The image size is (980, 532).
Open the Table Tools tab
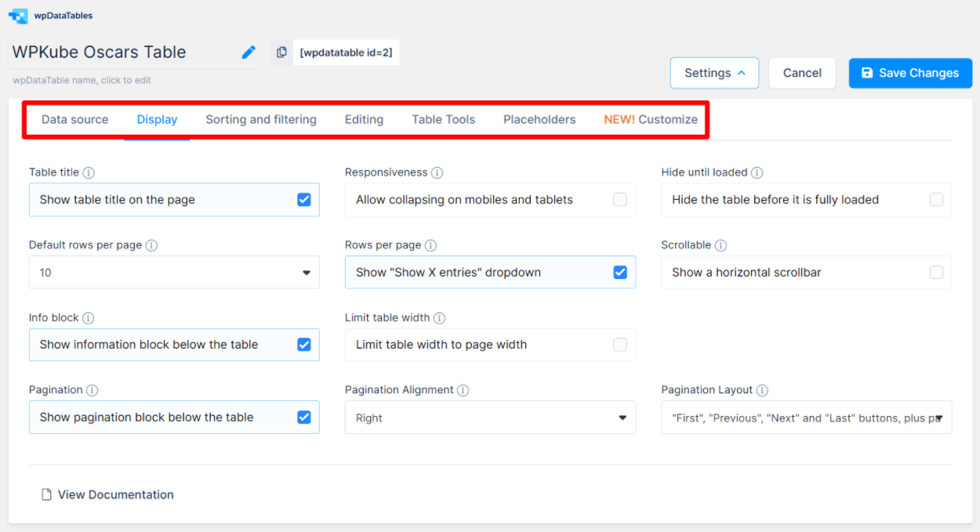pyautogui.click(x=444, y=120)
